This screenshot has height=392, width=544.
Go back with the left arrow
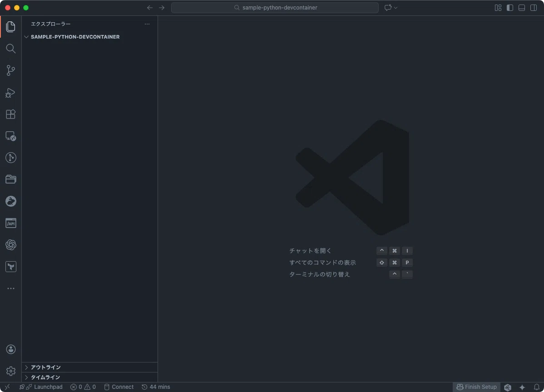click(x=150, y=8)
